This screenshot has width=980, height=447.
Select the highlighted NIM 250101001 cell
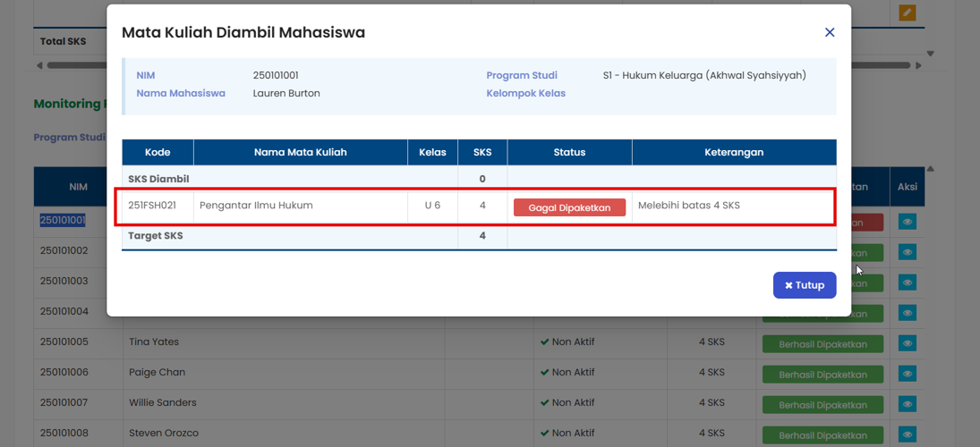pyautogui.click(x=63, y=220)
